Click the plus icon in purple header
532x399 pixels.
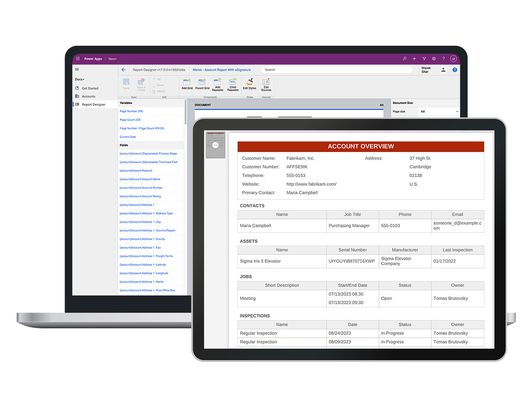(x=414, y=59)
